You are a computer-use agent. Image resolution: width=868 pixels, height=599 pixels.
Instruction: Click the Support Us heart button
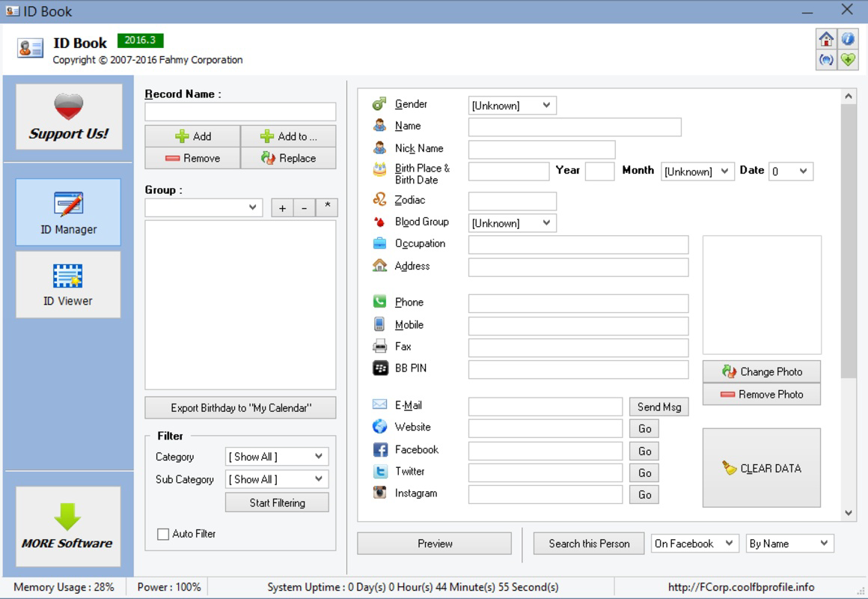click(x=69, y=117)
